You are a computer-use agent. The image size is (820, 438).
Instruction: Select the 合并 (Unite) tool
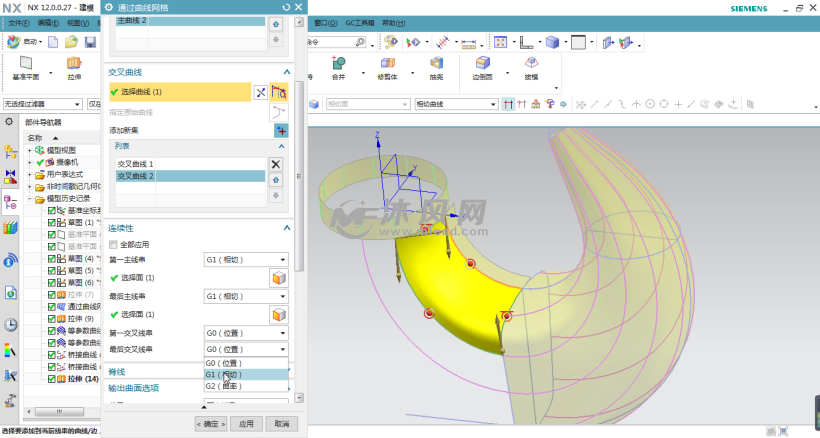[x=339, y=65]
